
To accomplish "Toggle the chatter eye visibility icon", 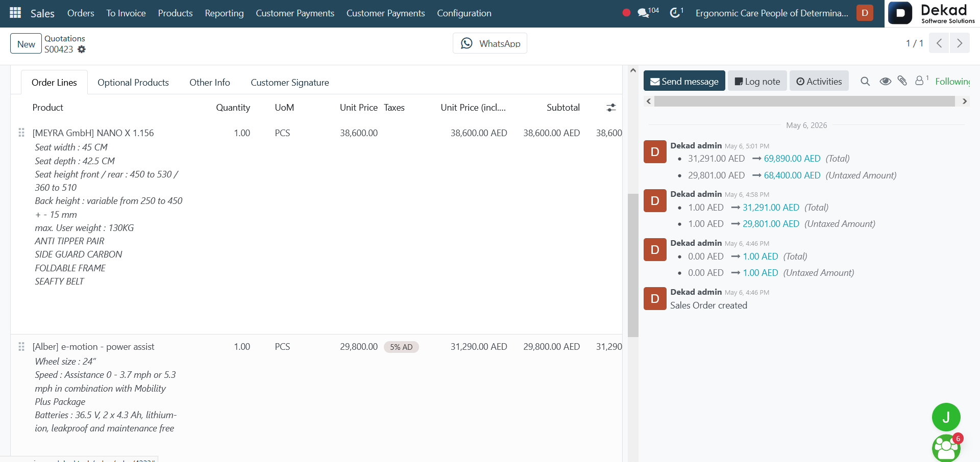I will [885, 81].
